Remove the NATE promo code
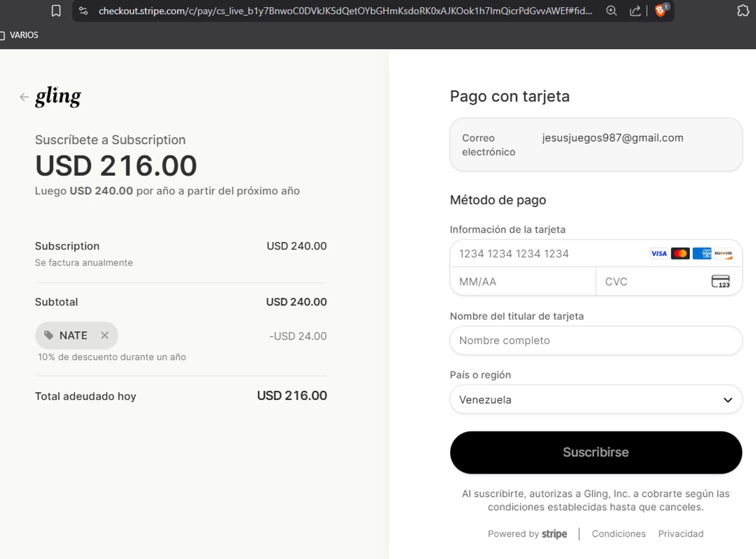This screenshot has height=559, width=756. tap(104, 335)
